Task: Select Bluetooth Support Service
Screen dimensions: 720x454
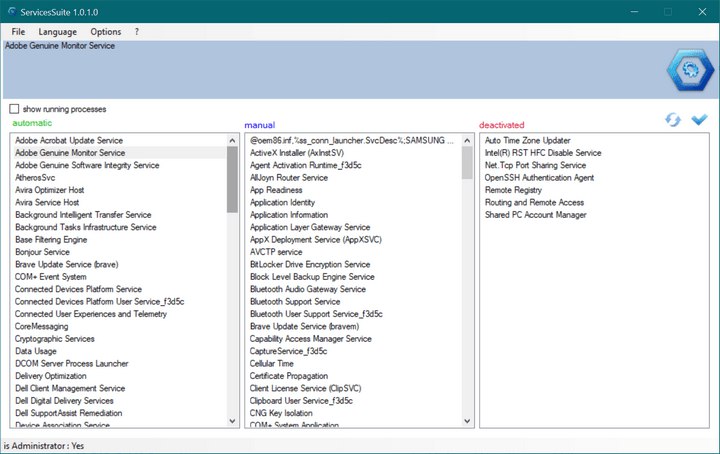Action: (x=295, y=302)
